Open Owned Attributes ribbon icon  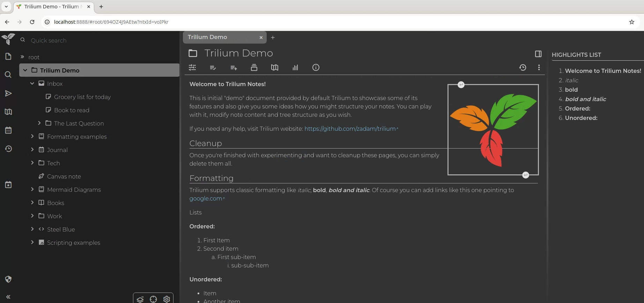click(213, 68)
